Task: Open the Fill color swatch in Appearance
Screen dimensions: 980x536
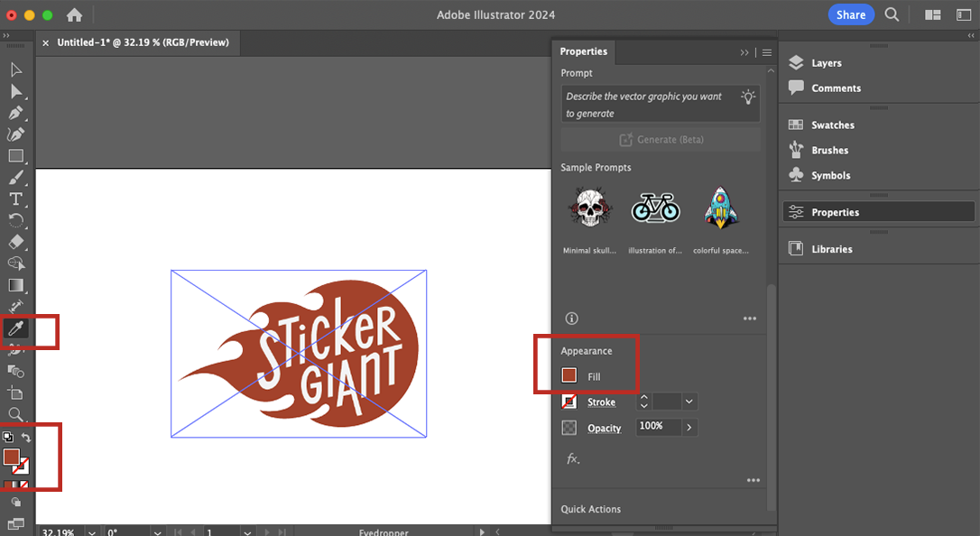Action: 569,375
